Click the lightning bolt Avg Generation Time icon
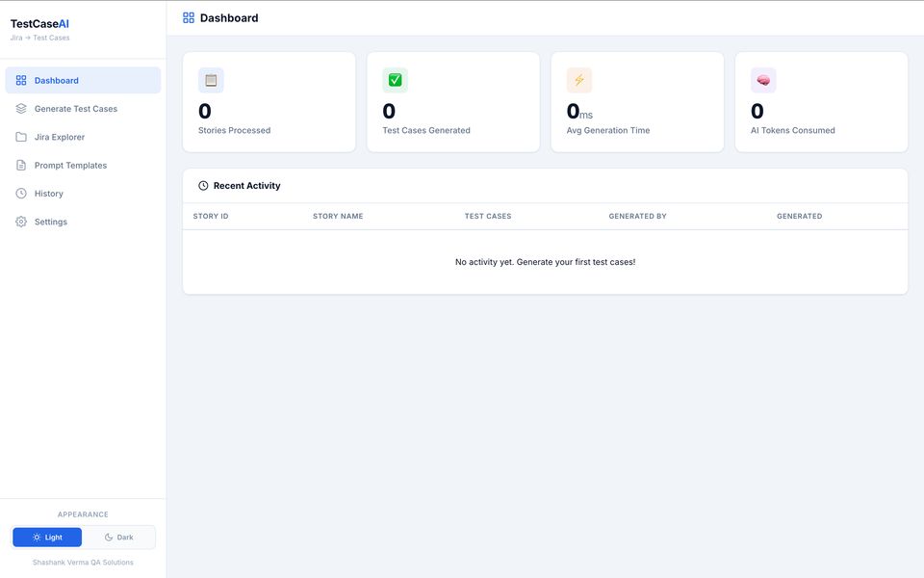Image resolution: width=924 pixels, height=578 pixels. coord(579,80)
